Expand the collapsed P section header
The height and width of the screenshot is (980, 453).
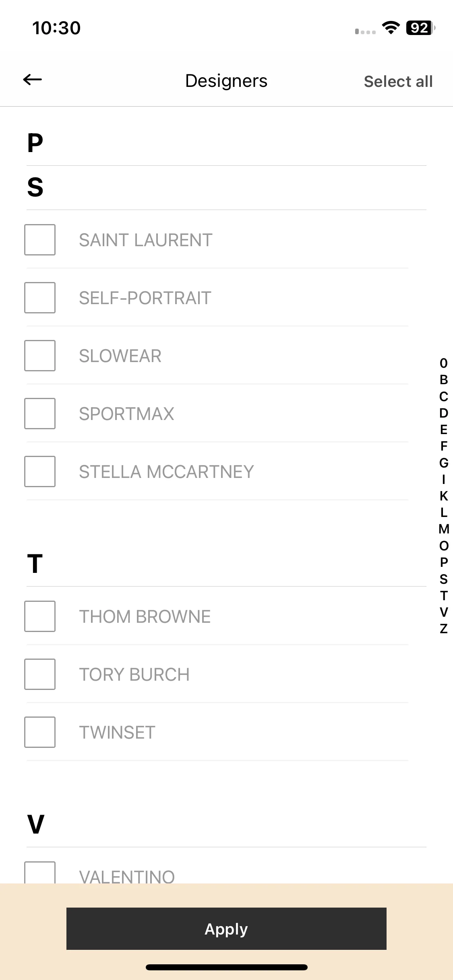click(226, 143)
